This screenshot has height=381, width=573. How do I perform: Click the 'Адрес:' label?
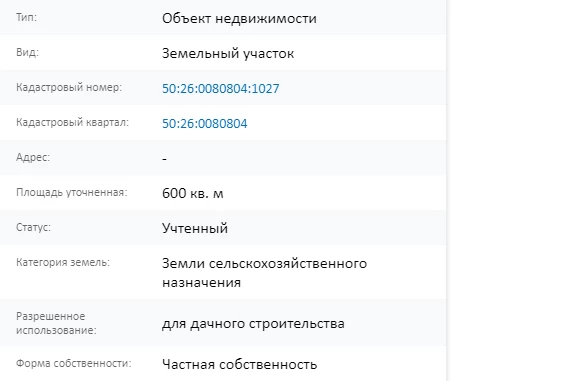33,157
